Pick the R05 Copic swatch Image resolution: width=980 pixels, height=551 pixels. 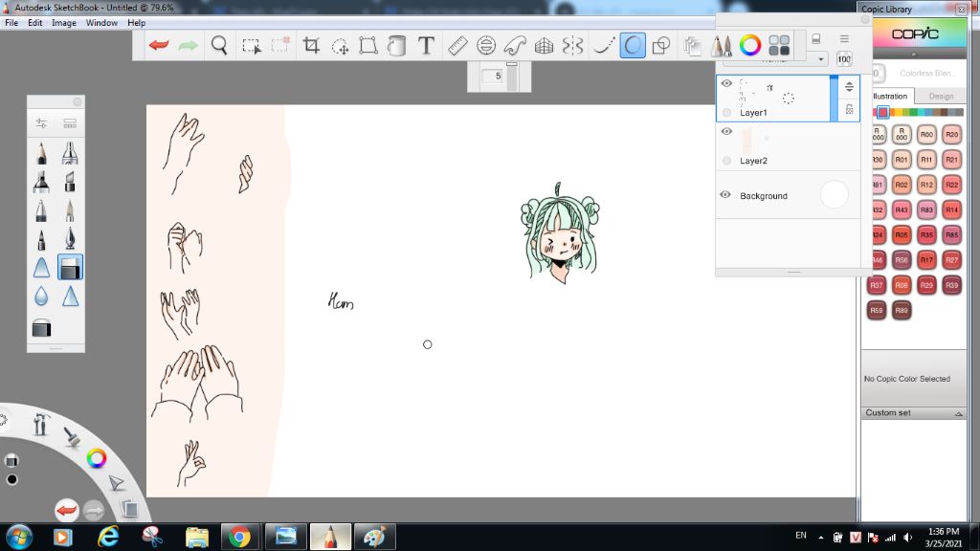[x=902, y=235]
